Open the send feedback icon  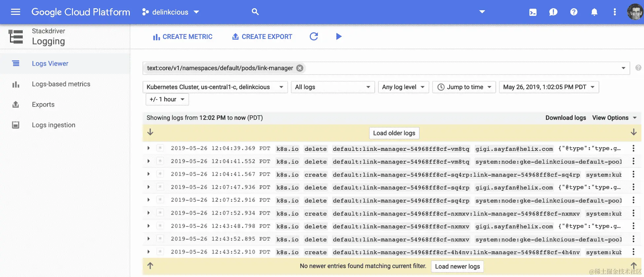click(553, 12)
